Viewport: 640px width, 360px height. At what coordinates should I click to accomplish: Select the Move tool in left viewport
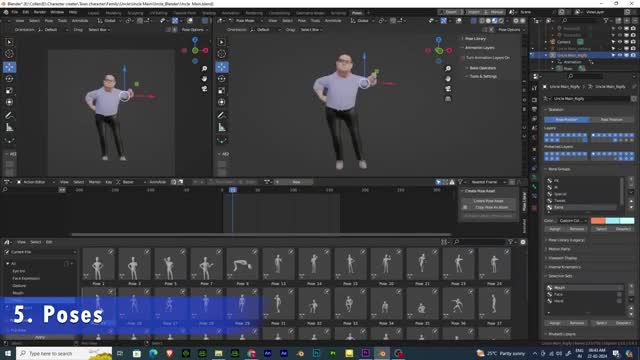pos(9,67)
